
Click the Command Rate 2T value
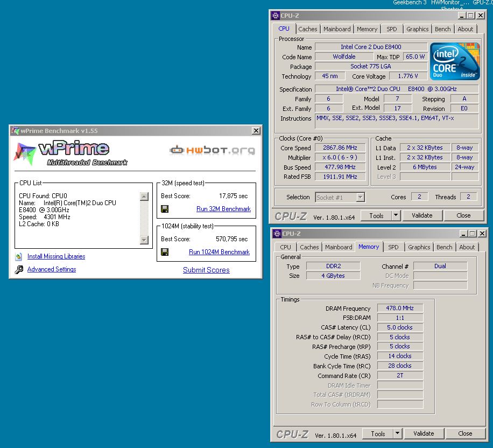400,375
